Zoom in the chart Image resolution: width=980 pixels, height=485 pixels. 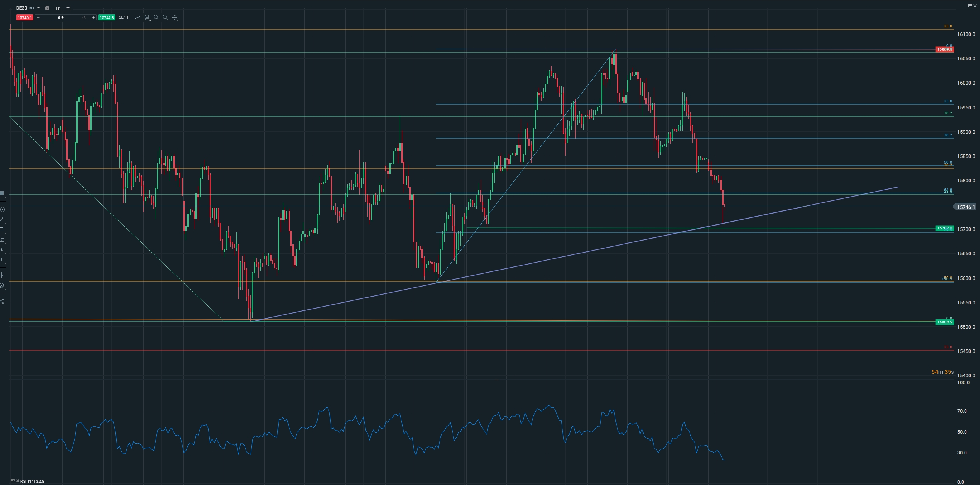pos(165,17)
